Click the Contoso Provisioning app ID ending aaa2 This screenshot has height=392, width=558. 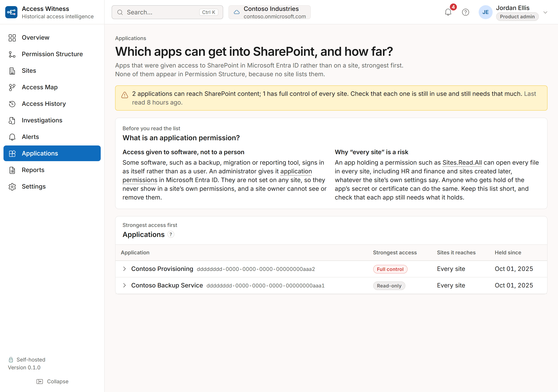click(256, 269)
